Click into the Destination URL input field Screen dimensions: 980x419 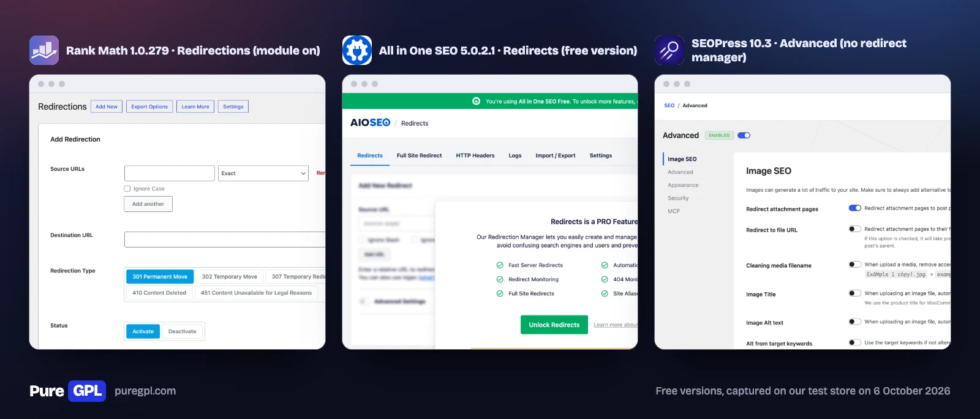pyautogui.click(x=225, y=240)
